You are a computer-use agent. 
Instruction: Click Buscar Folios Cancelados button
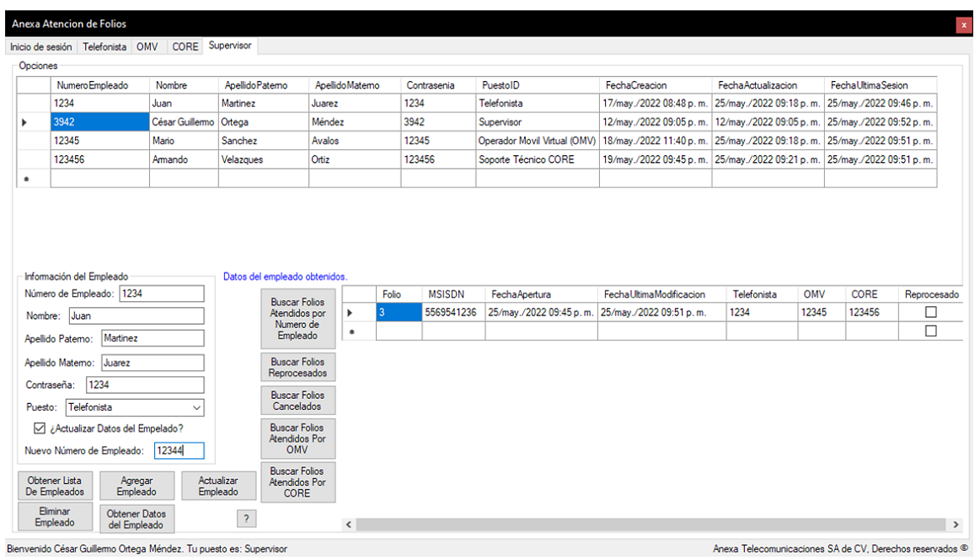click(x=297, y=401)
